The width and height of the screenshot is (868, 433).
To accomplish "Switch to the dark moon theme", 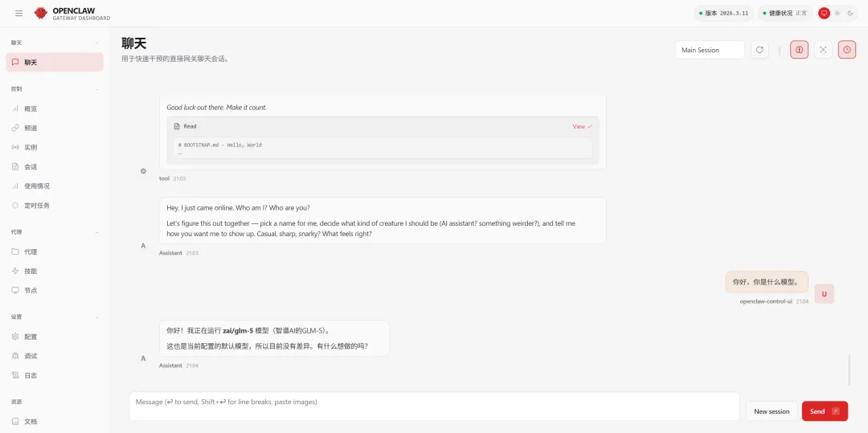I will (x=850, y=13).
